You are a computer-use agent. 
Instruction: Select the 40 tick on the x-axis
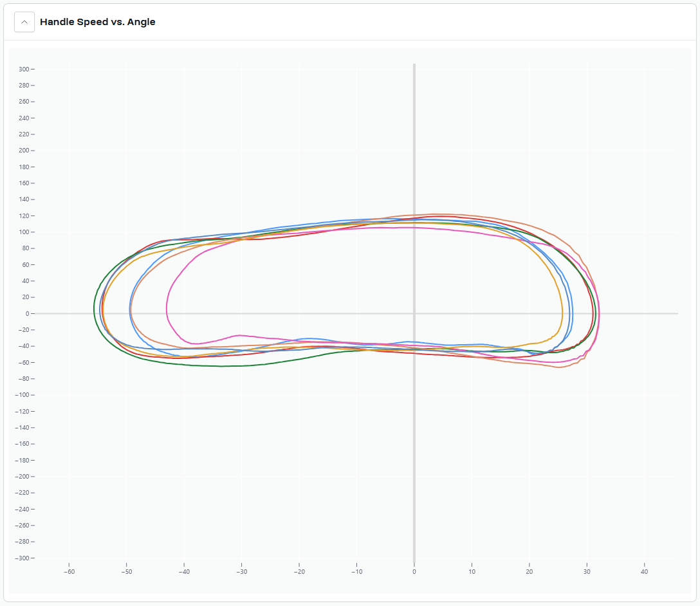[x=644, y=572]
